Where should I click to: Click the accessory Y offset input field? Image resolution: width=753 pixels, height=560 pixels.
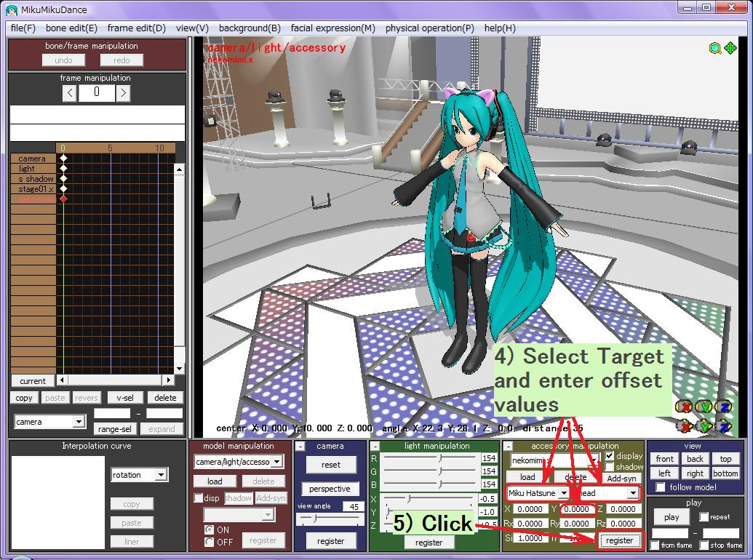(576, 508)
